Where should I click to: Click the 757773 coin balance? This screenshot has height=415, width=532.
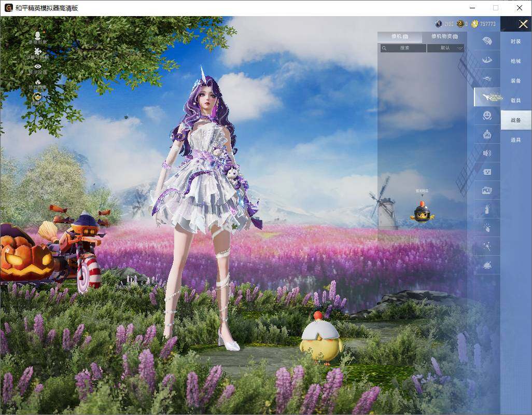pyautogui.click(x=488, y=24)
